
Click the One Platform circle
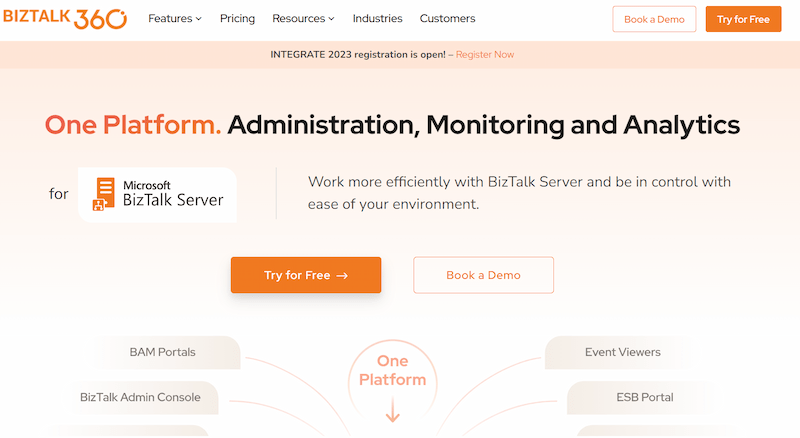(x=392, y=383)
